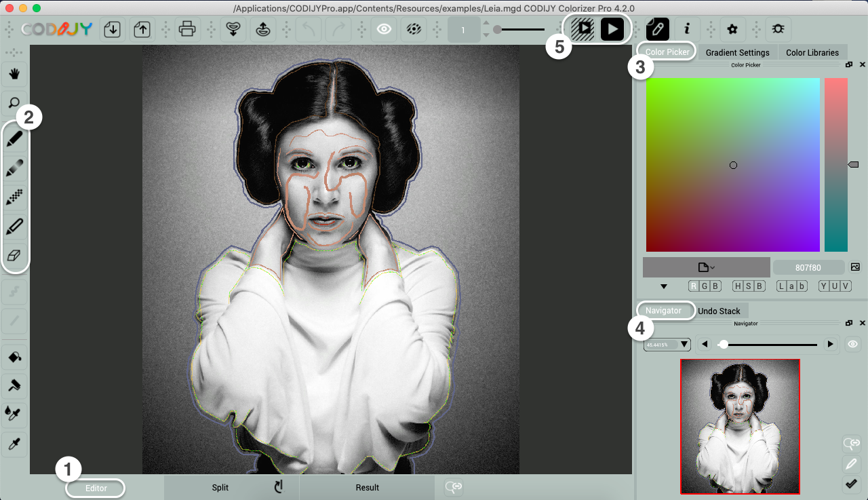Select the Hand pan tool
Image resolution: width=868 pixels, height=500 pixels.
pyautogui.click(x=14, y=73)
